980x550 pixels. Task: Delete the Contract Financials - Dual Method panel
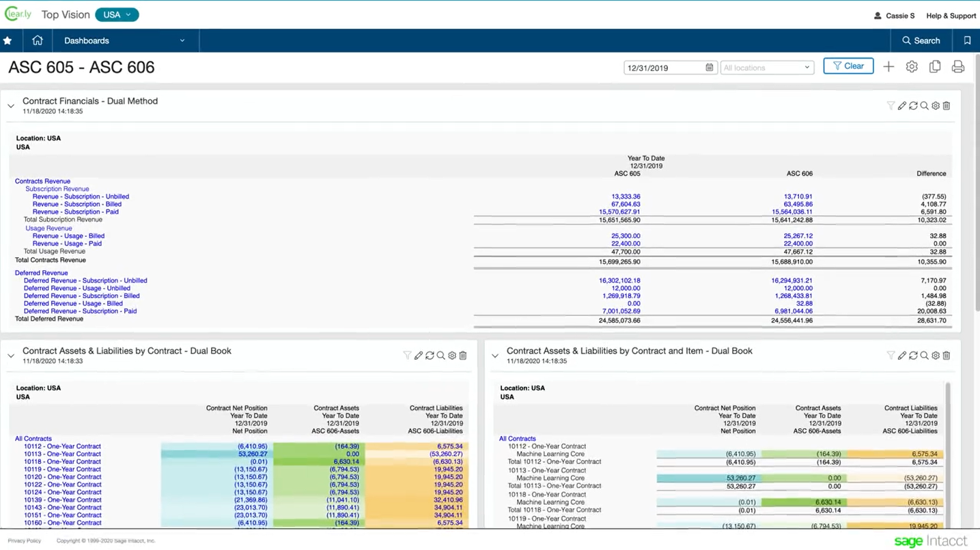click(947, 106)
